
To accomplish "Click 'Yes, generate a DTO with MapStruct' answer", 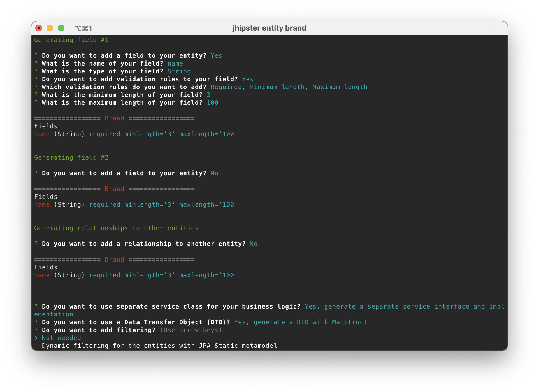I will pos(301,322).
